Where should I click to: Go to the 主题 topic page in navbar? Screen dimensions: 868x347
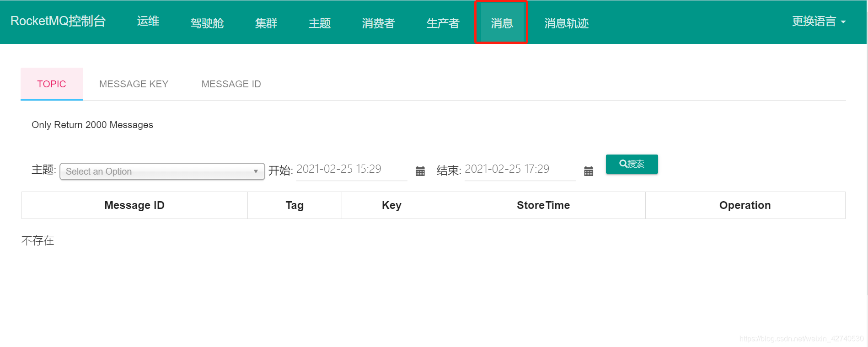320,23
